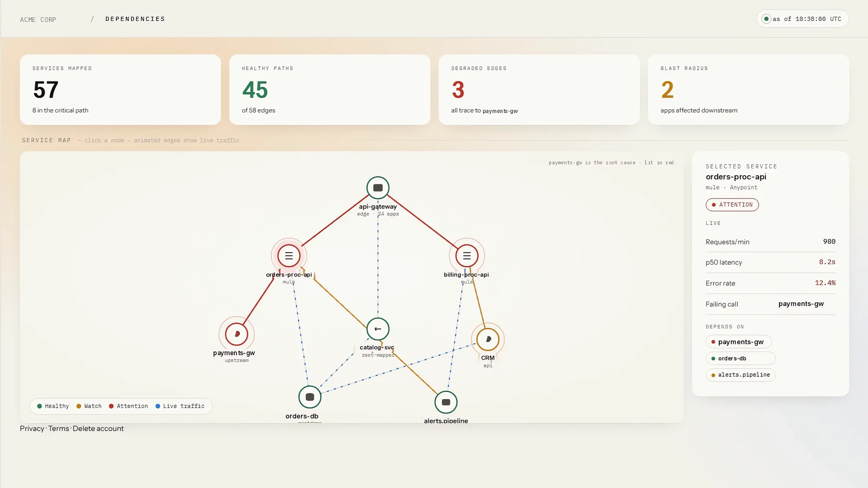Image resolution: width=868 pixels, height=488 pixels.
Task: Click the 'of 58 edges' text
Action: 258,111
